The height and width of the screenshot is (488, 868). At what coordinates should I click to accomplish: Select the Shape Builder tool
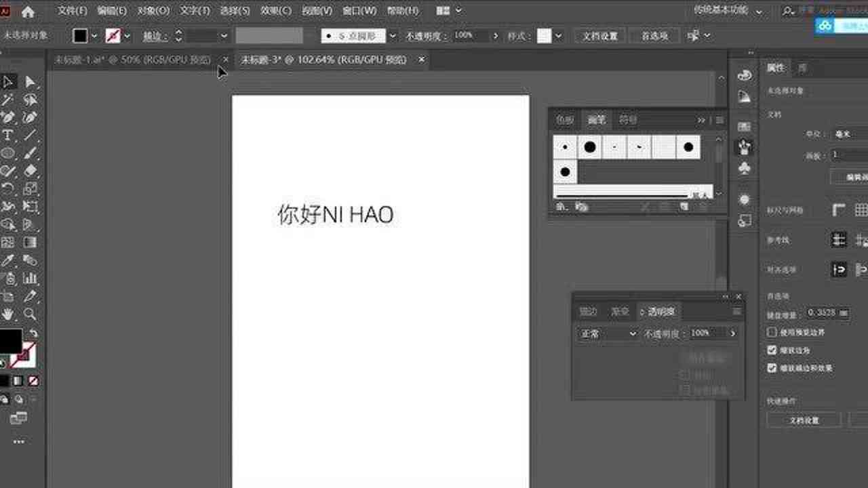(8, 224)
